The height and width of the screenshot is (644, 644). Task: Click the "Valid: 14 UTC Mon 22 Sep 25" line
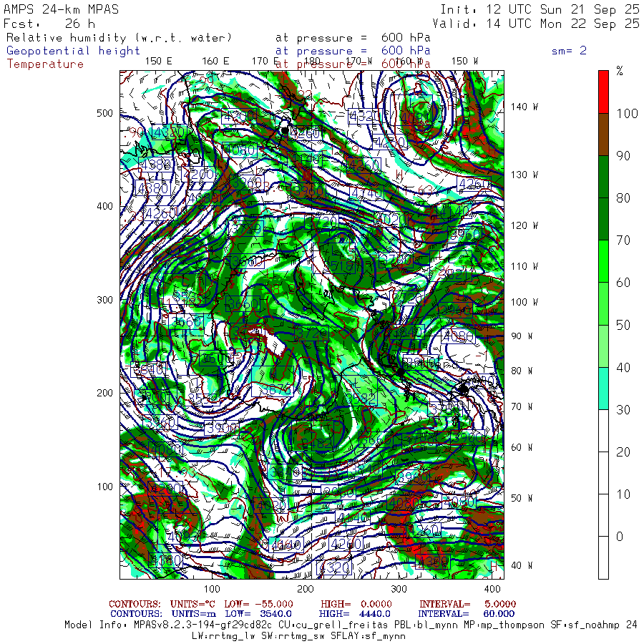[536, 24]
